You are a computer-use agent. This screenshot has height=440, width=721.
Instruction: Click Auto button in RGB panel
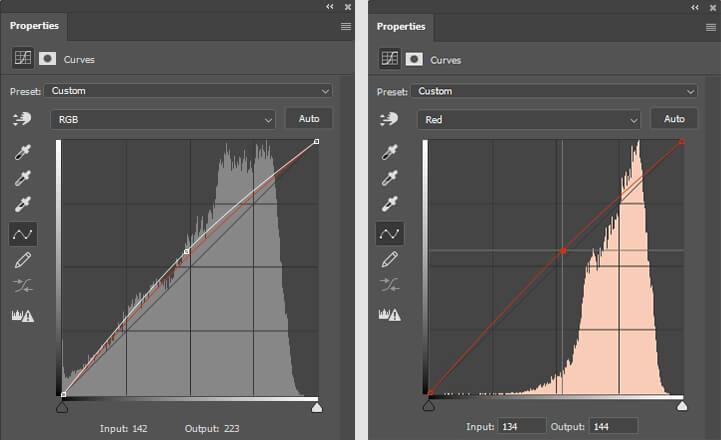coord(309,119)
